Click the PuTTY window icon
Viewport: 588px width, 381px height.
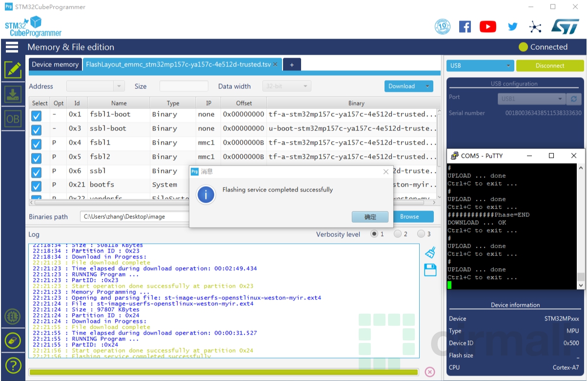[454, 156]
